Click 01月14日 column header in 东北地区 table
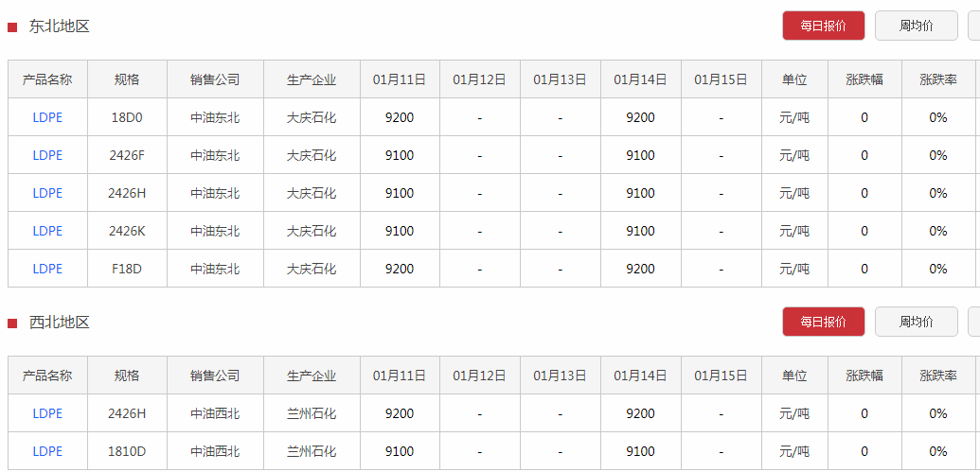Image resolution: width=980 pixels, height=472 pixels. [x=640, y=79]
